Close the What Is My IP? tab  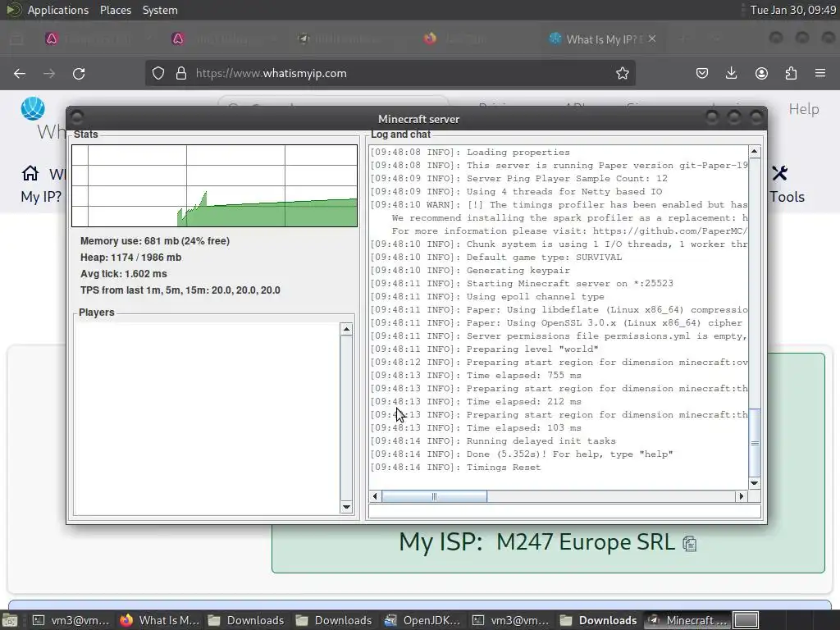point(652,39)
